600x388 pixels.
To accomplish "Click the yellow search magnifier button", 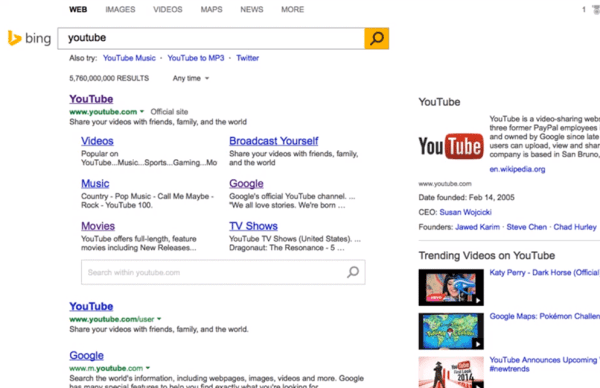I will [377, 38].
